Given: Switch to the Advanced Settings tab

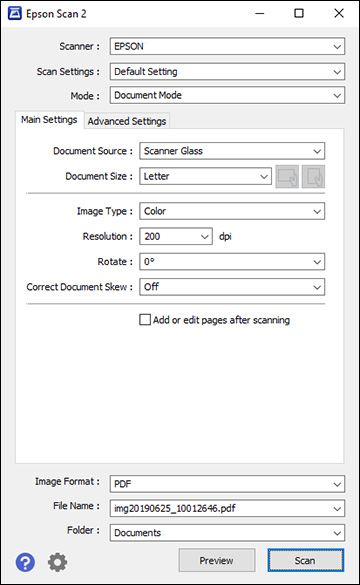Looking at the screenshot, I should tap(127, 121).
